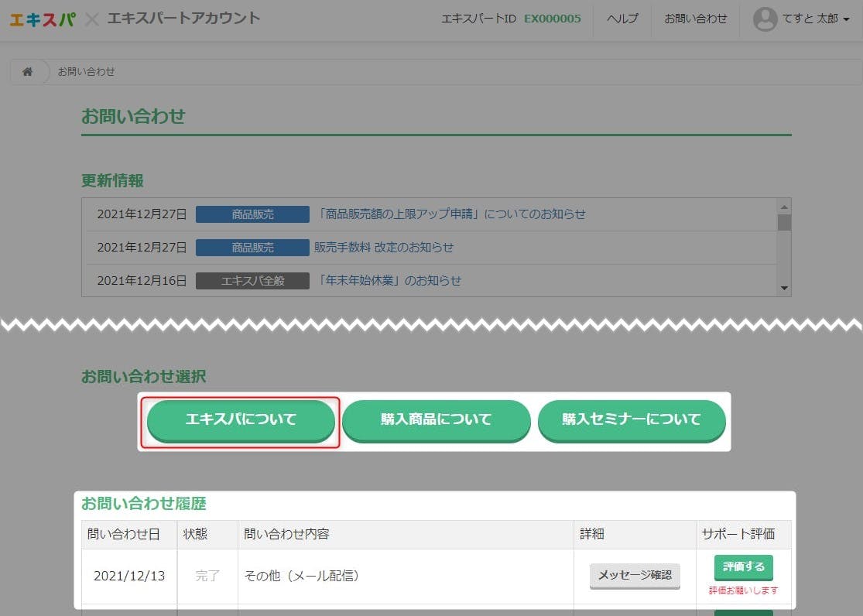
Task: Click 評価する button in the 2021/12/13 row
Action: pos(744,567)
